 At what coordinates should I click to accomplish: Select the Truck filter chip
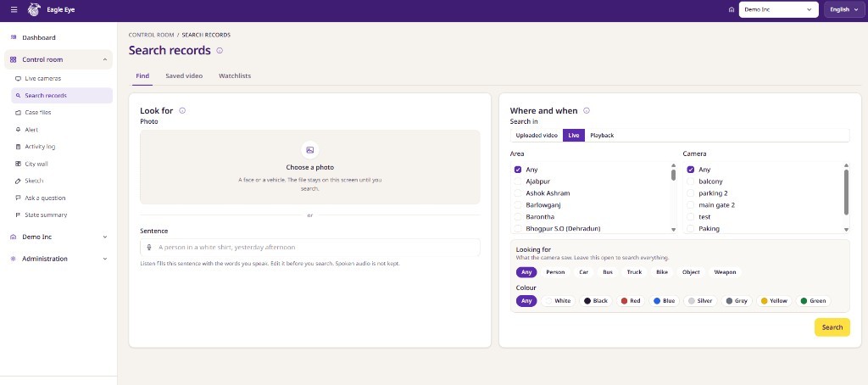click(634, 272)
